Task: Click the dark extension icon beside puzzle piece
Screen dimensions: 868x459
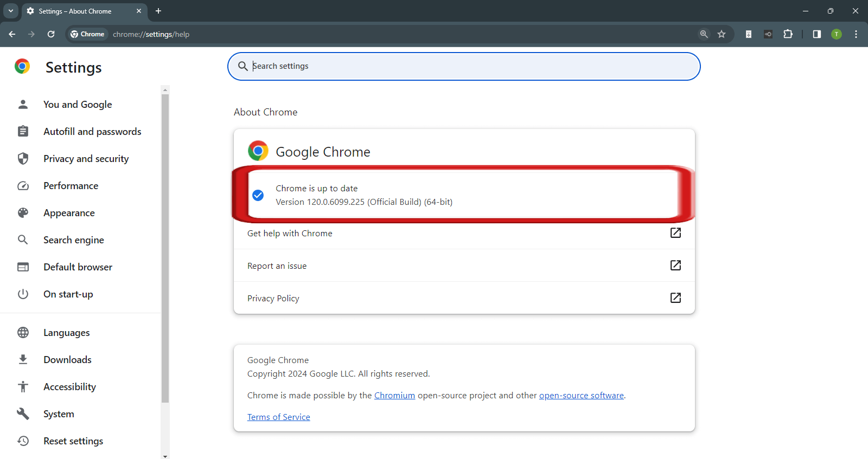Action: coord(768,34)
